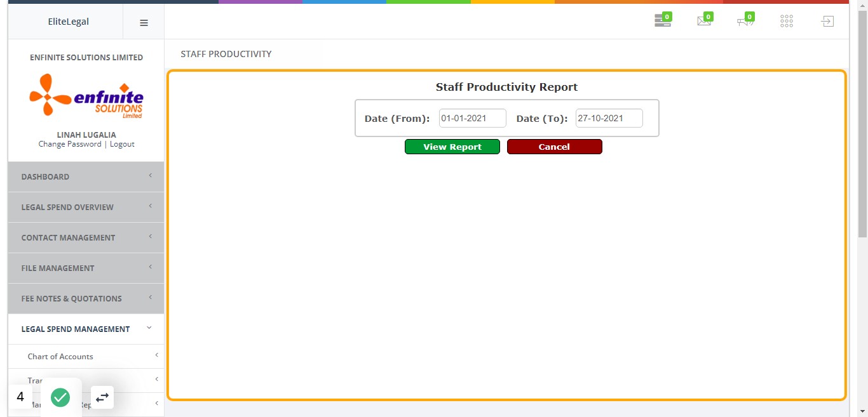The width and height of the screenshot is (868, 417).
Task: Click the Date (To) input field
Action: pos(609,118)
